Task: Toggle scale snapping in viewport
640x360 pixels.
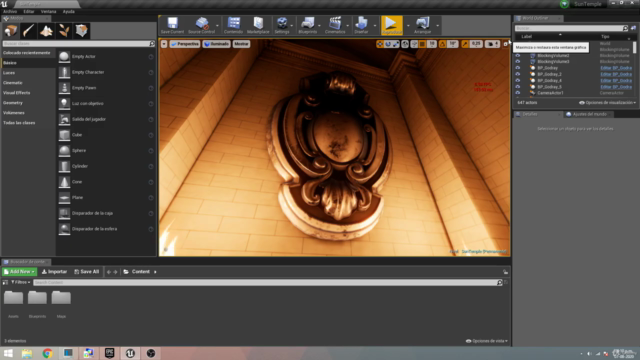Action: pyautogui.click(x=465, y=44)
